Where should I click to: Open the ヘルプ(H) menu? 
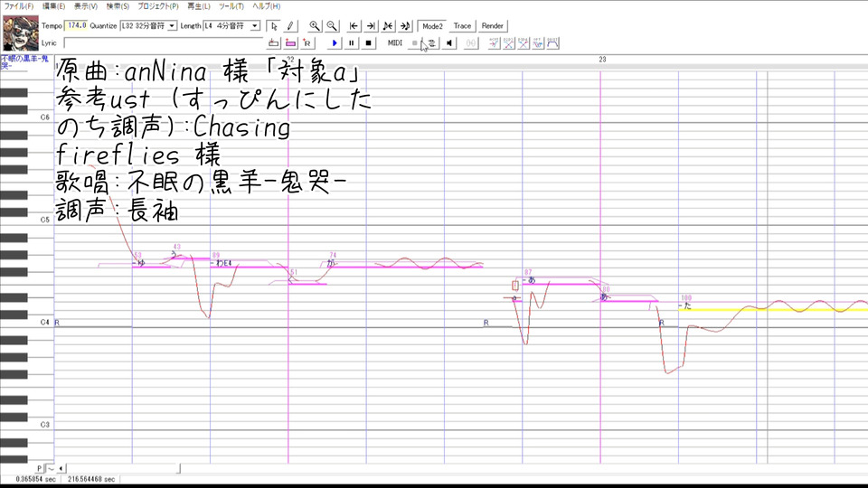266,6
